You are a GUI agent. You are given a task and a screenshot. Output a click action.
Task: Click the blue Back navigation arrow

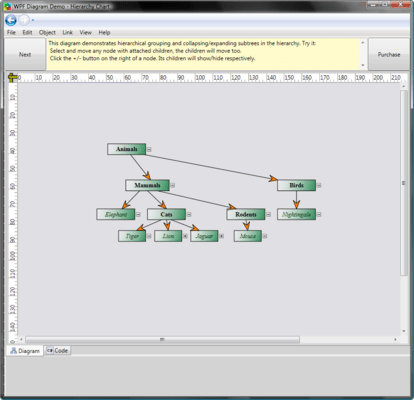(x=11, y=20)
